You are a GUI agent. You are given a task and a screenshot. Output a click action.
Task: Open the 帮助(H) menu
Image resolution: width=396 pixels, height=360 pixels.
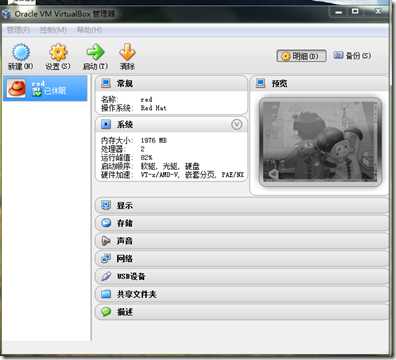[x=89, y=30]
